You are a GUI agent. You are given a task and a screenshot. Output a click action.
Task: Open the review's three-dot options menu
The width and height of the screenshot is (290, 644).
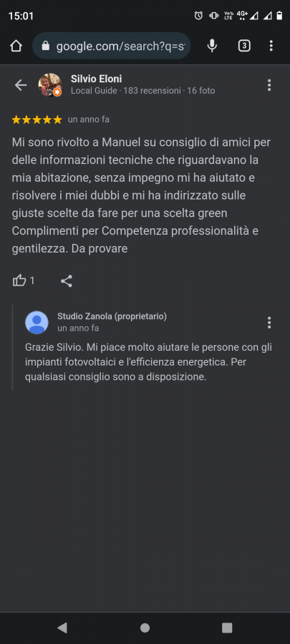coord(269,85)
